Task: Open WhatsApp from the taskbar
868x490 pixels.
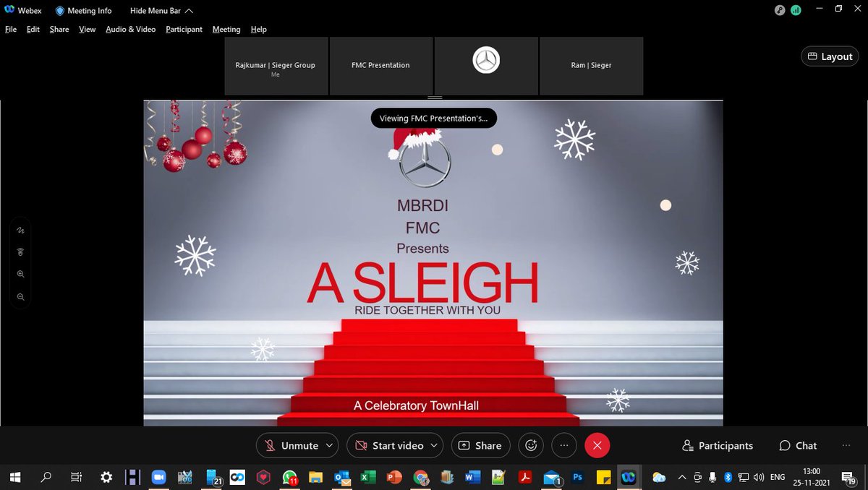Action: click(x=289, y=477)
